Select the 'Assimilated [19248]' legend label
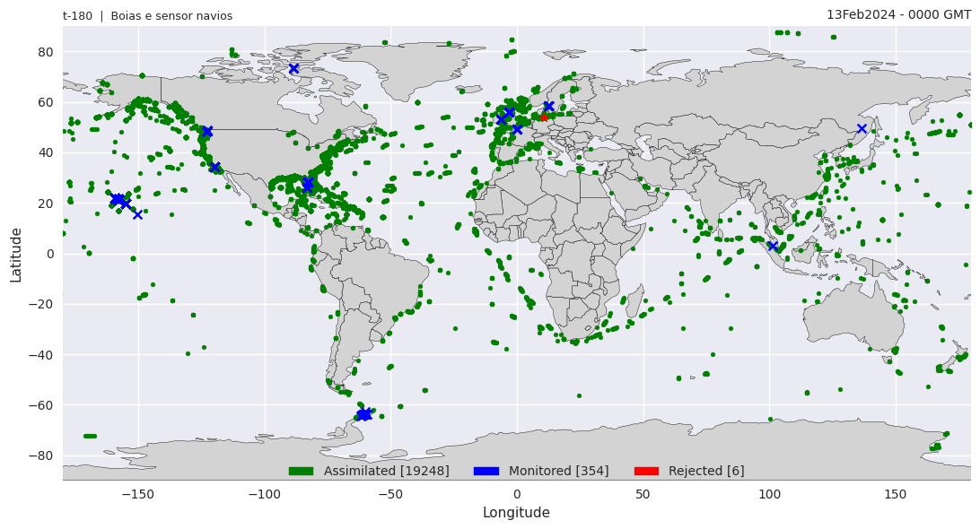This screenshot has width=980, height=529. point(386,471)
